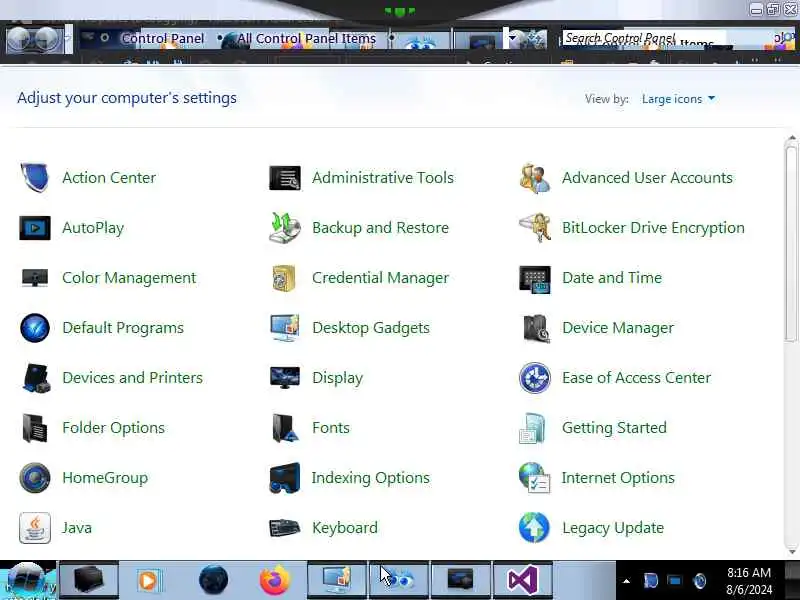Switch to the Visual Studio taskbar icon

click(x=522, y=580)
